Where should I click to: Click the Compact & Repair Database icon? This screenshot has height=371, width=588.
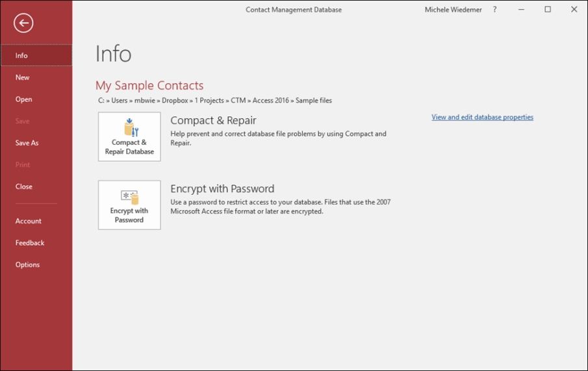[x=129, y=136]
